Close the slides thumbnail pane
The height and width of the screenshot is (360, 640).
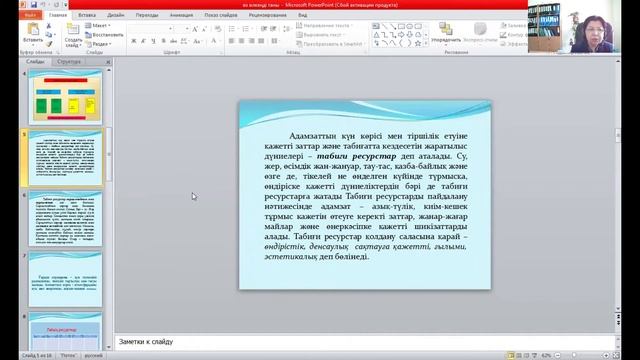click(108, 62)
